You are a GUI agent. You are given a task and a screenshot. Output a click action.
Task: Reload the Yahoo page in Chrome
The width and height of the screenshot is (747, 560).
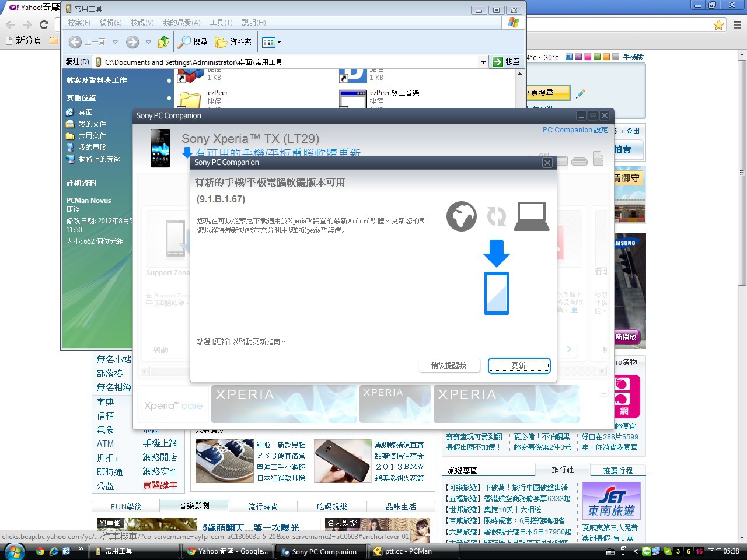point(44,24)
